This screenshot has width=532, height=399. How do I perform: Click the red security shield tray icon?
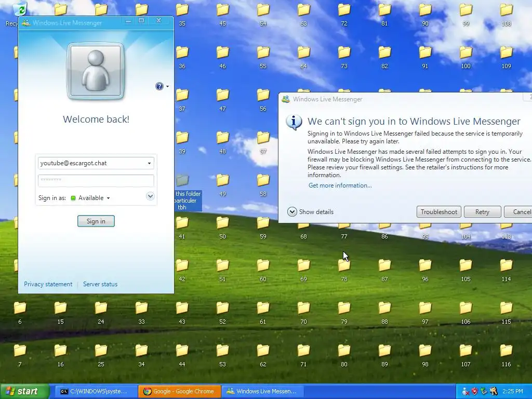point(474,391)
